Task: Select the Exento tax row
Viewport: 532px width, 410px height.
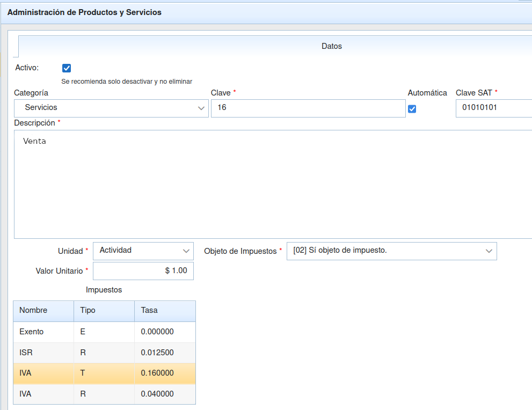Action: [x=105, y=332]
